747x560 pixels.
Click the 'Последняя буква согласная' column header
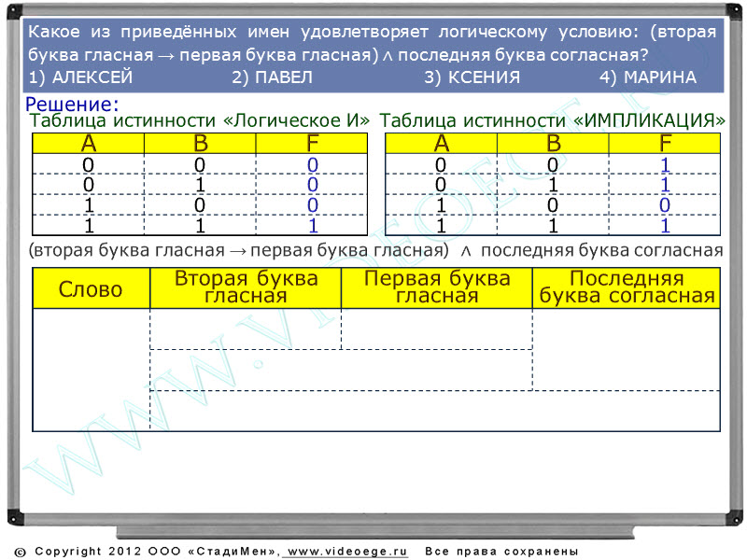[627, 287]
